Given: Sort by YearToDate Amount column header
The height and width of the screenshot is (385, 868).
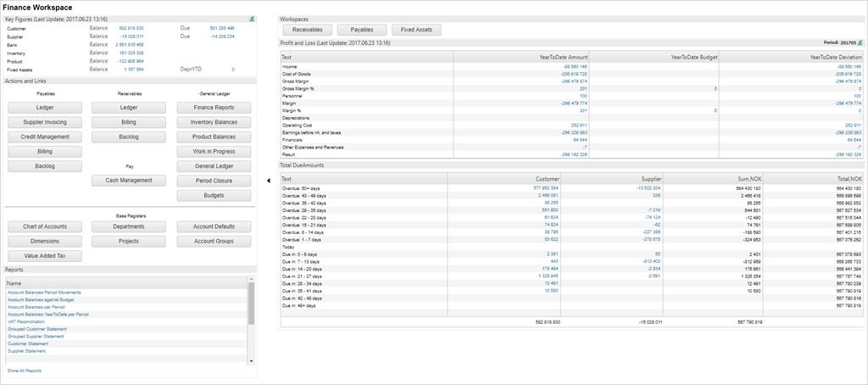Looking at the screenshot, I should pyautogui.click(x=564, y=57).
